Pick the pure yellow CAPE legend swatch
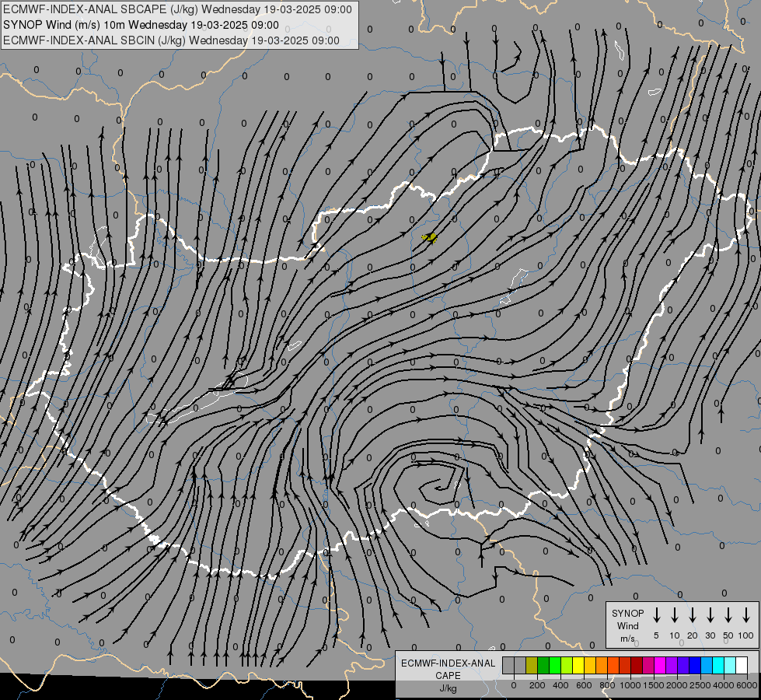Image resolution: width=761 pixels, height=700 pixels. [x=578, y=665]
